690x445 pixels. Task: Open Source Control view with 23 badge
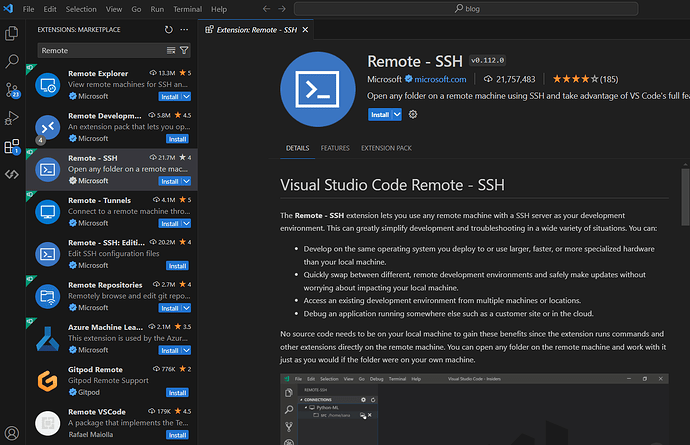[x=12, y=90]
